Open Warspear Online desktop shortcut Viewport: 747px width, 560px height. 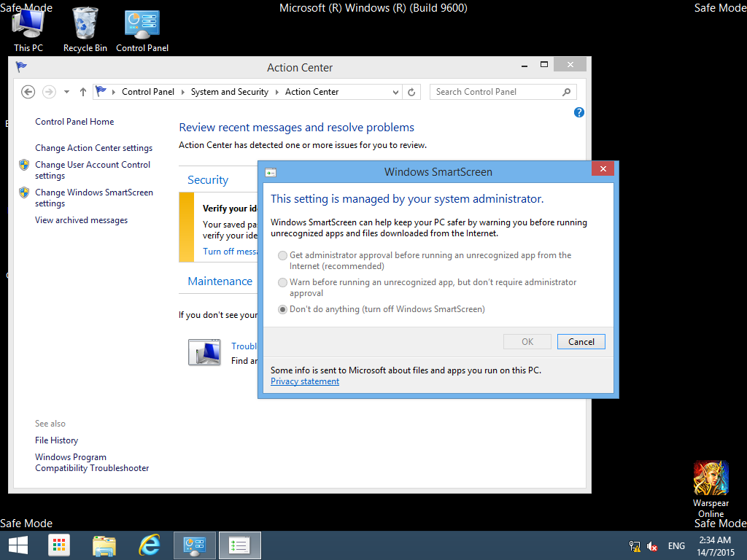pos(711,489)
